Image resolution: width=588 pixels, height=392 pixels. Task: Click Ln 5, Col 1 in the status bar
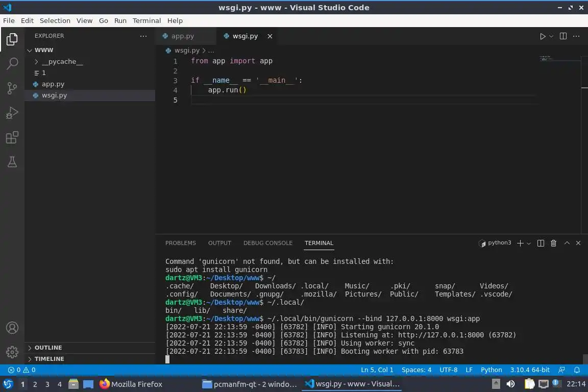tap(377, 370)
